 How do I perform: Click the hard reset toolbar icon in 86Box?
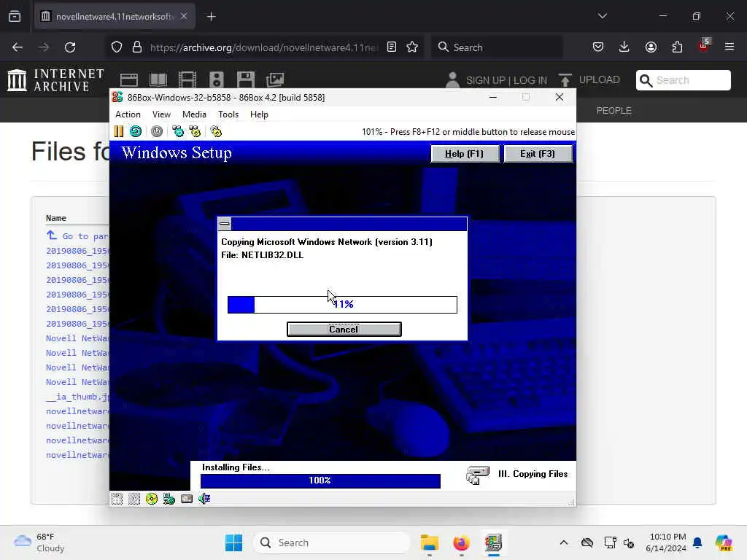(x=136, y=131)
